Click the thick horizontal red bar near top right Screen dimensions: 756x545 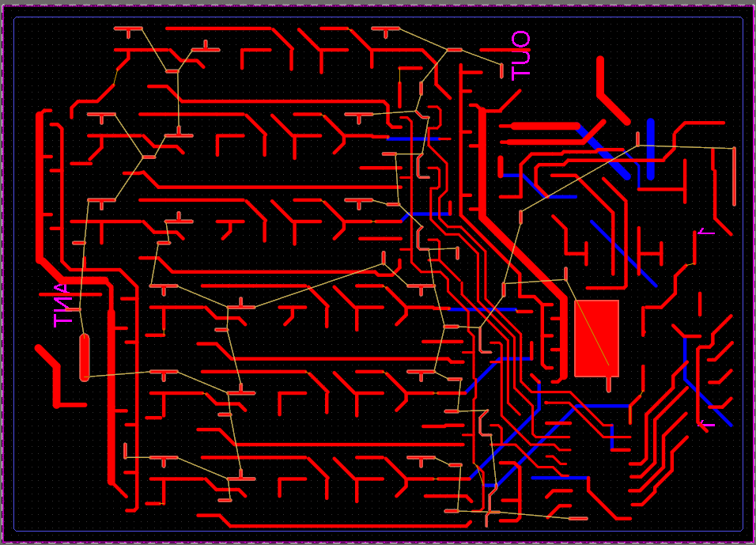click(545, 127)
